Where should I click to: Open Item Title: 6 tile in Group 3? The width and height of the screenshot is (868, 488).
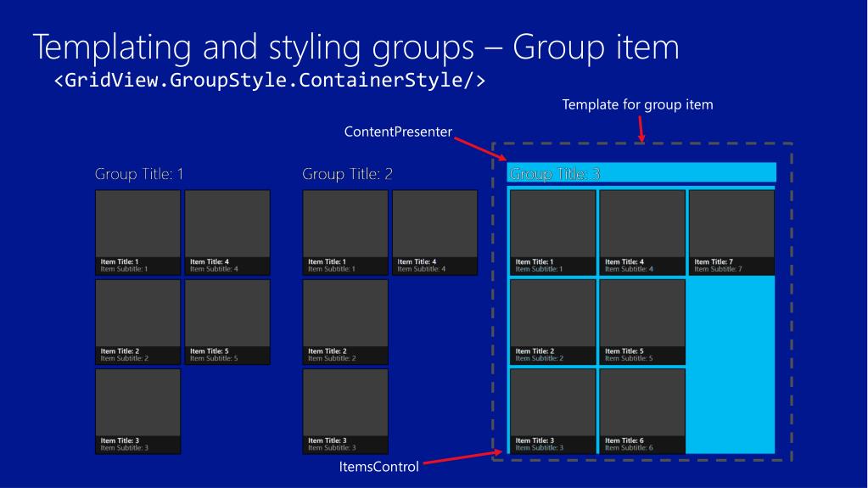pos(642,412)
